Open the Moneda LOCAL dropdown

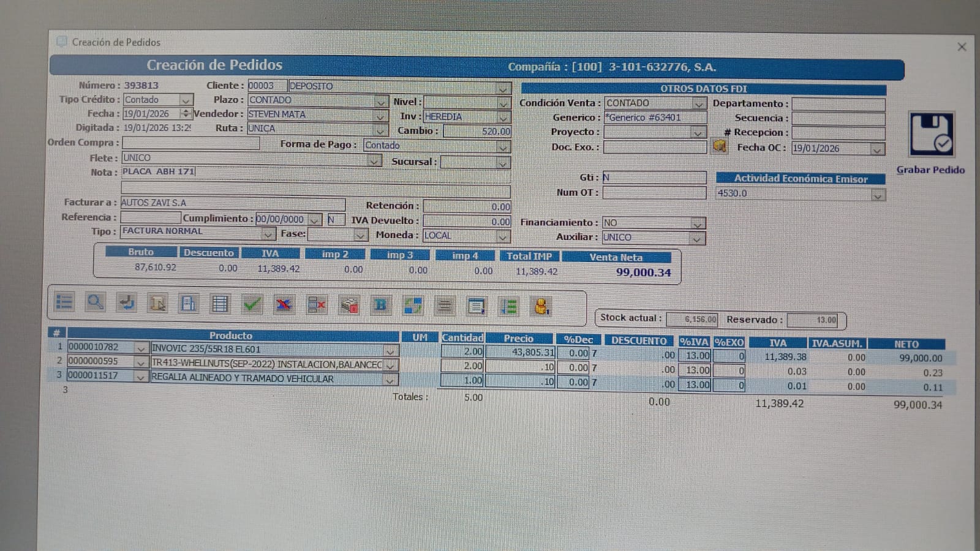(x=502, y=236)
